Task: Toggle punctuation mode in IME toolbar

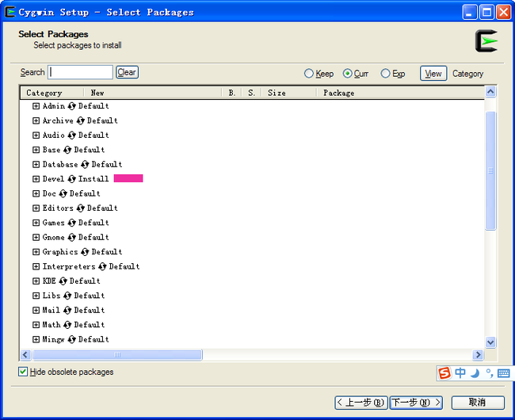Action: [490, 373]
